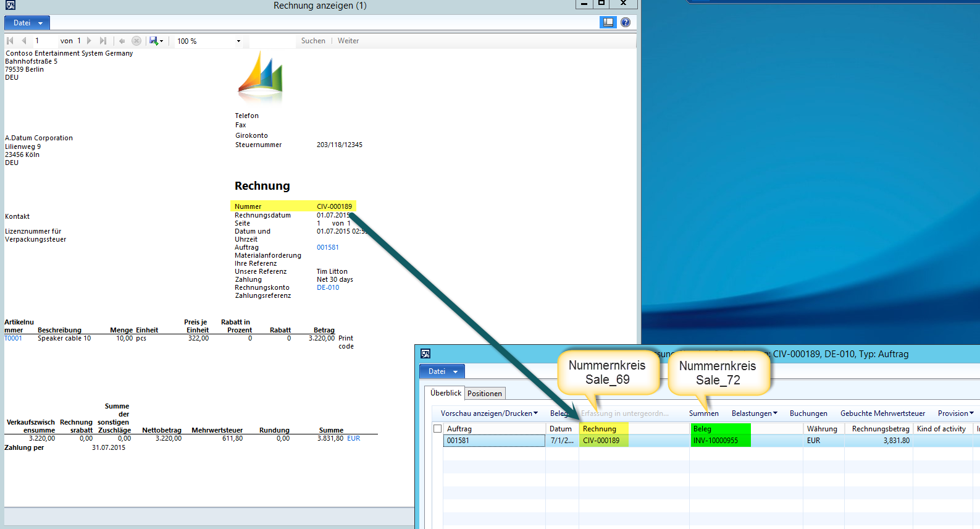Open order link 001581 in invoice

tap(327, 247)
